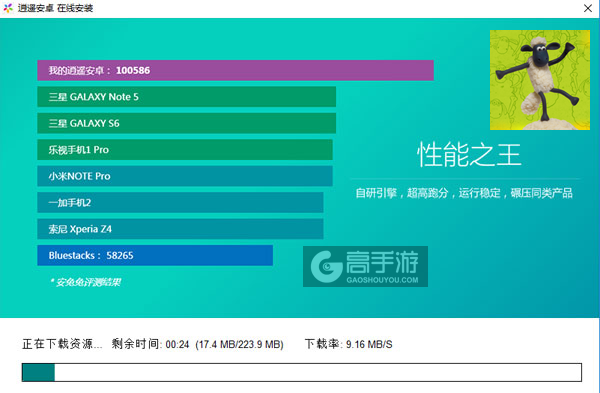Click the 逍遥安卓 在线安装 window title

point(55,8)
